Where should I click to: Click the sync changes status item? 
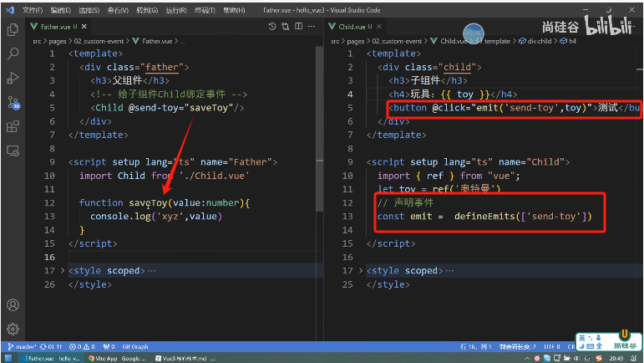click(x=51, y=346)
